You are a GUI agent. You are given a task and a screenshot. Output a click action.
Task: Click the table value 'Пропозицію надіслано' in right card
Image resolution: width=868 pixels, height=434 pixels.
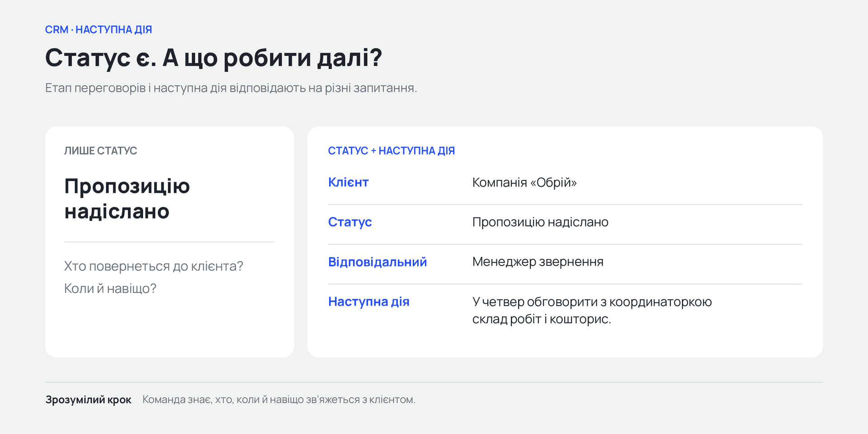click(x=540, y=222)
